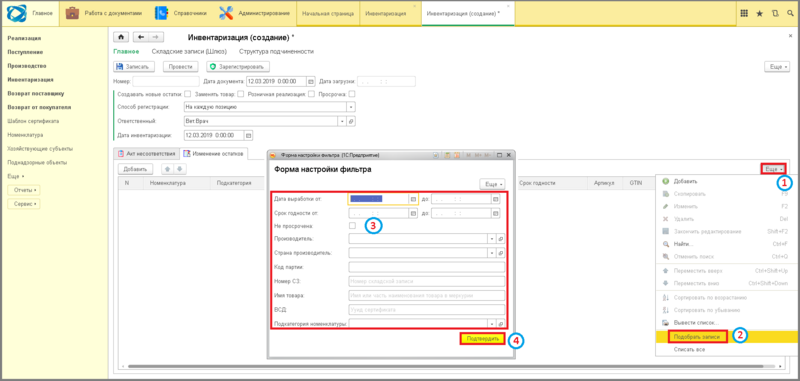Open calendar for Дата документа field
Viewport: 800px width, 381px height.
310,81
